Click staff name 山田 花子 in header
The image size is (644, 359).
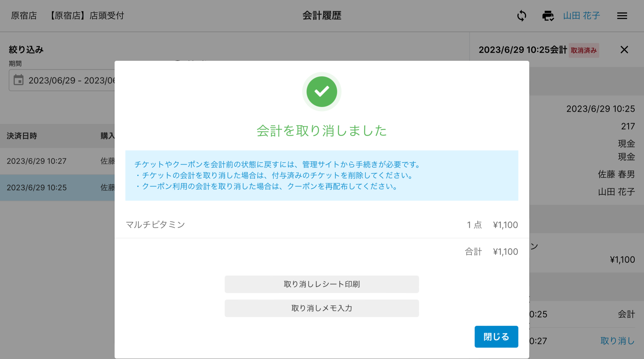[x=582, y=16]
